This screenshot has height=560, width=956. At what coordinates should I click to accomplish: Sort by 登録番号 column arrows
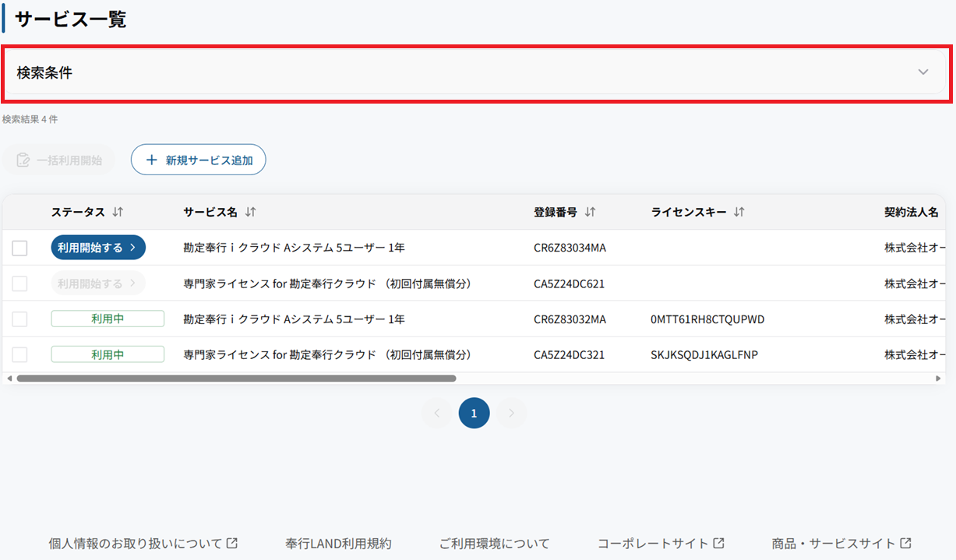[590, 212]
